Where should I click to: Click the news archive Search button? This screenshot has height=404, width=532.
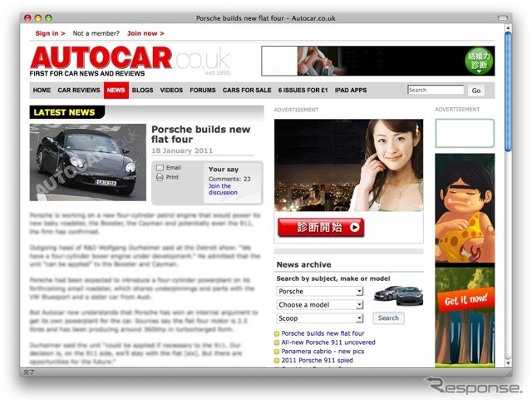click(x=388, y=318)
